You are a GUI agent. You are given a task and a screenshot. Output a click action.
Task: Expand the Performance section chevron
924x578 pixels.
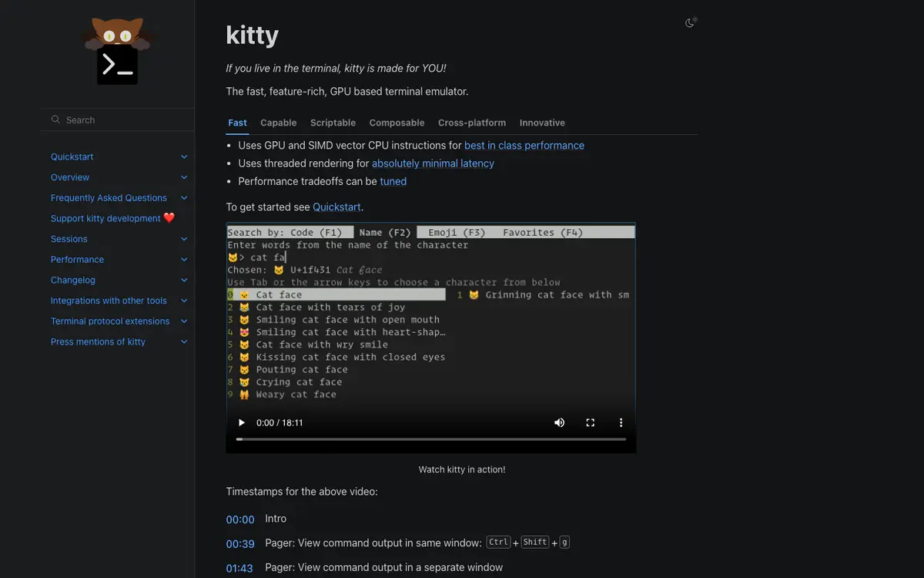point(184,260)
